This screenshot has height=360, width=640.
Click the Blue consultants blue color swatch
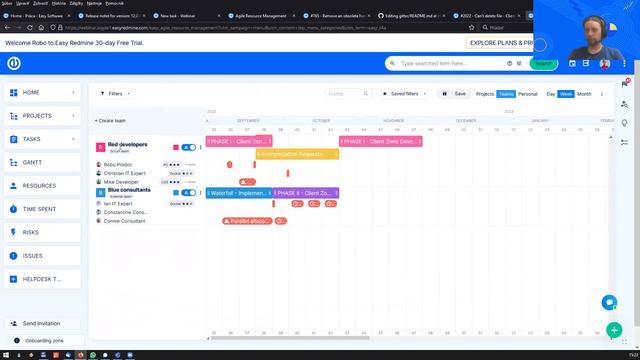176,193
